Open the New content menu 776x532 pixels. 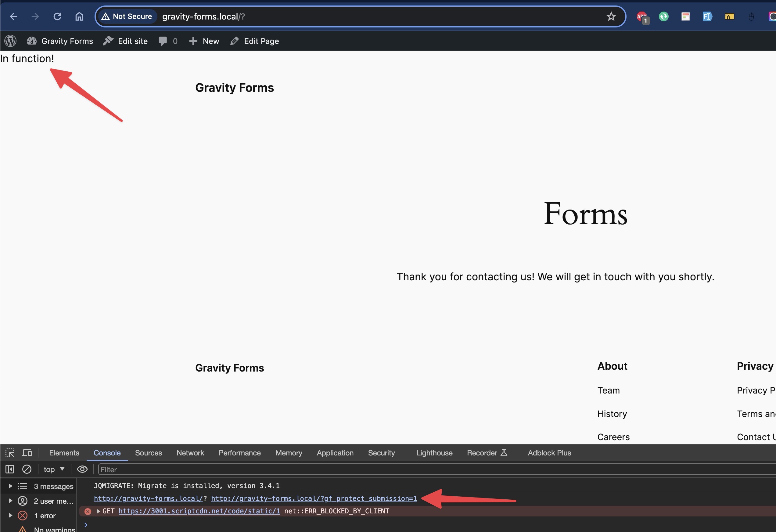pyautogui.click(x=204, y=41)
